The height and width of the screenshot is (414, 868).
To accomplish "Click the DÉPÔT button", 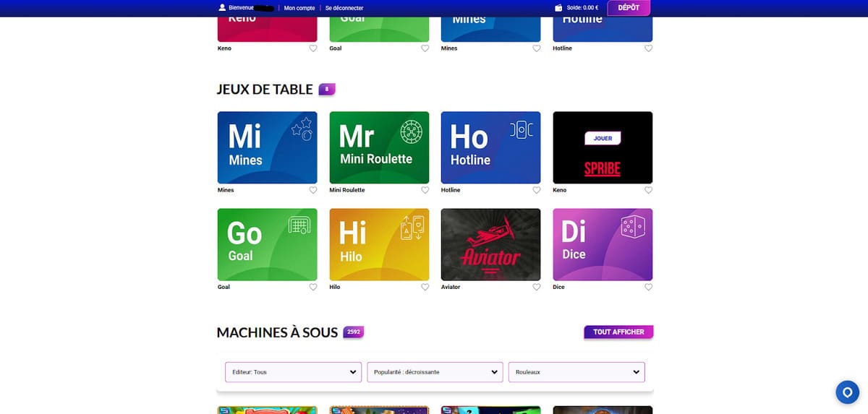I will click(629, 7).
